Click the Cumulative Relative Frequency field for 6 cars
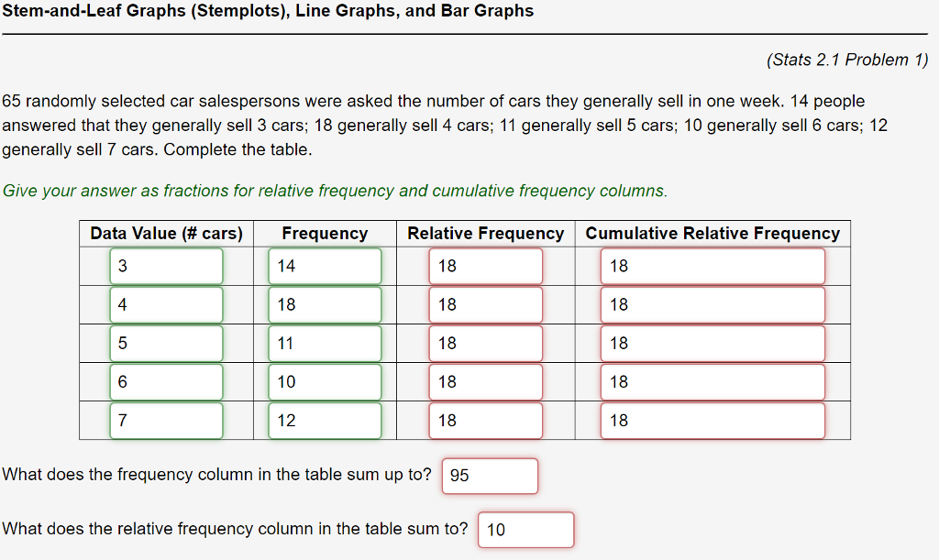Image resolution: width=939 pixels, height=560 pixels. coord(713,381)
